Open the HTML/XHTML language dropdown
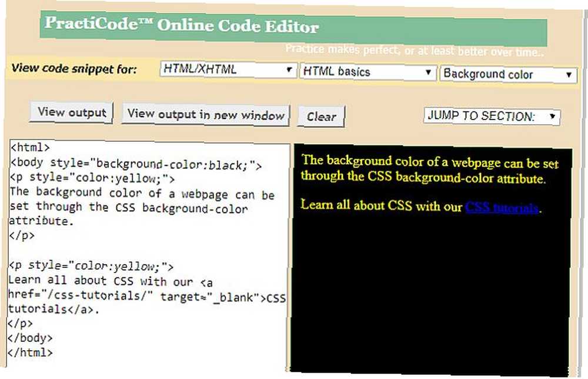The width and height of the screenshot is (588, 379). coord(228,69)
